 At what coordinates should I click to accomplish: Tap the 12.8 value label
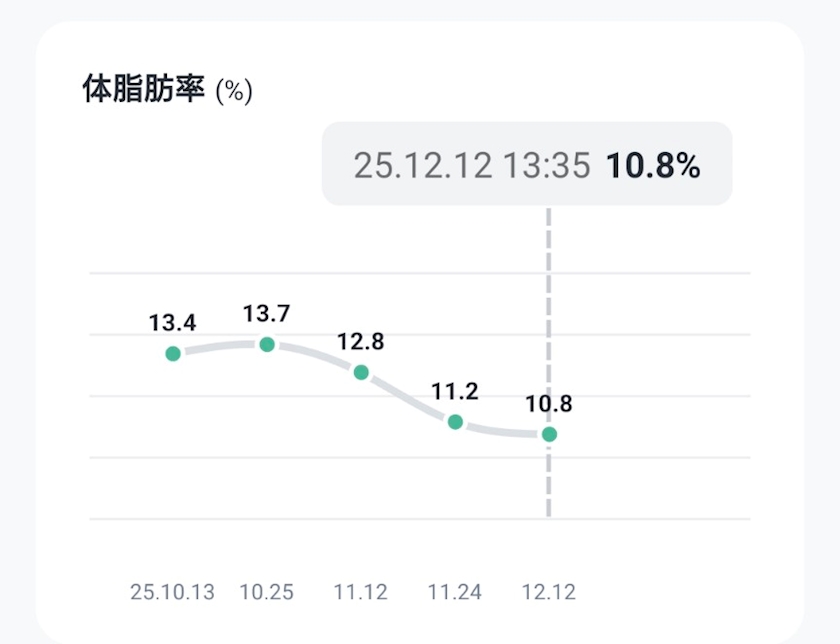361,341
